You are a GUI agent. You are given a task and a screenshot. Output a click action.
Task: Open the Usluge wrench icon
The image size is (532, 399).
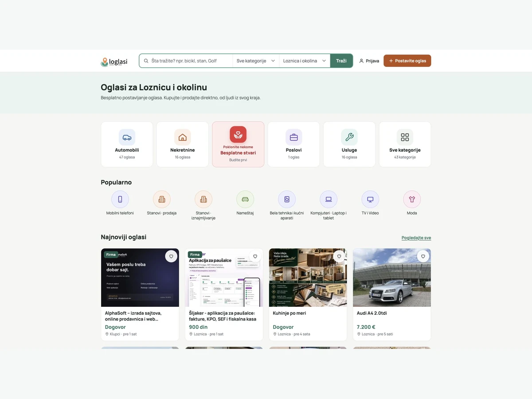[x=349, y=137]
